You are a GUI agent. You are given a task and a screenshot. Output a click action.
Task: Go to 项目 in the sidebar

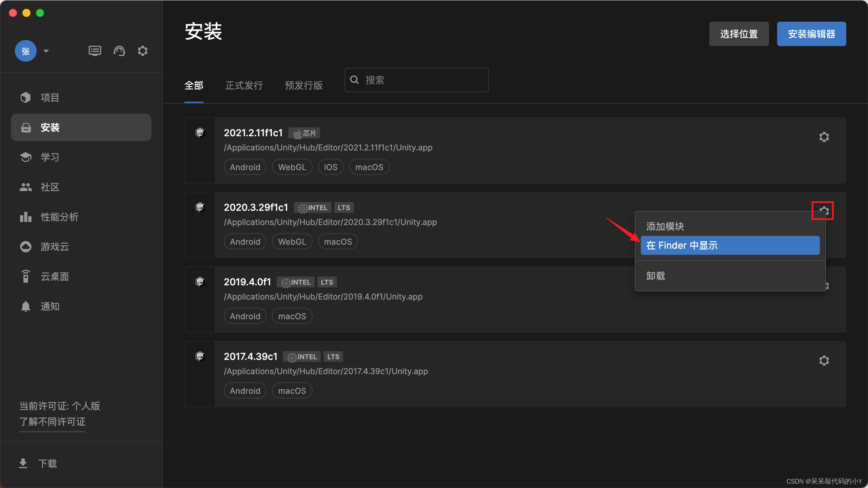tap(81, 98)
